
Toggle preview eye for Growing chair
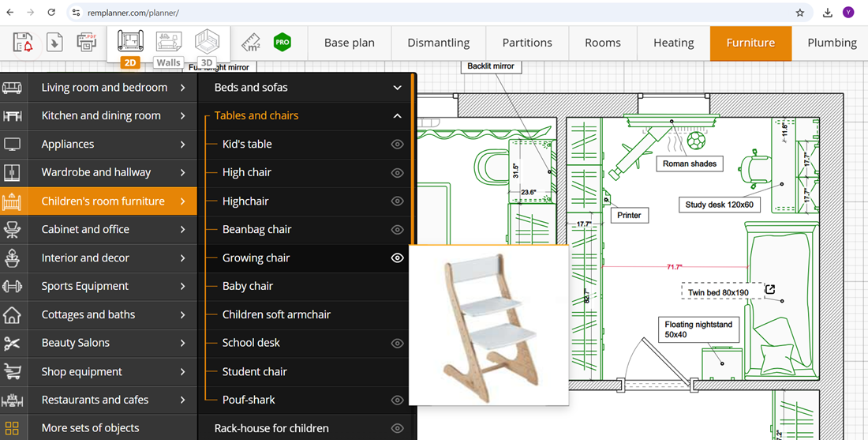[398, 258]
